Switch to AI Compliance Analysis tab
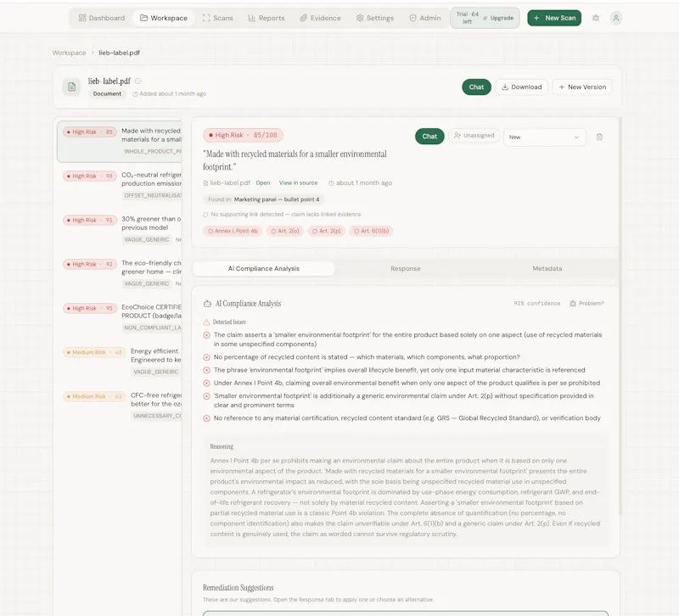The image size is (679, 616). (x=264, y=269)
